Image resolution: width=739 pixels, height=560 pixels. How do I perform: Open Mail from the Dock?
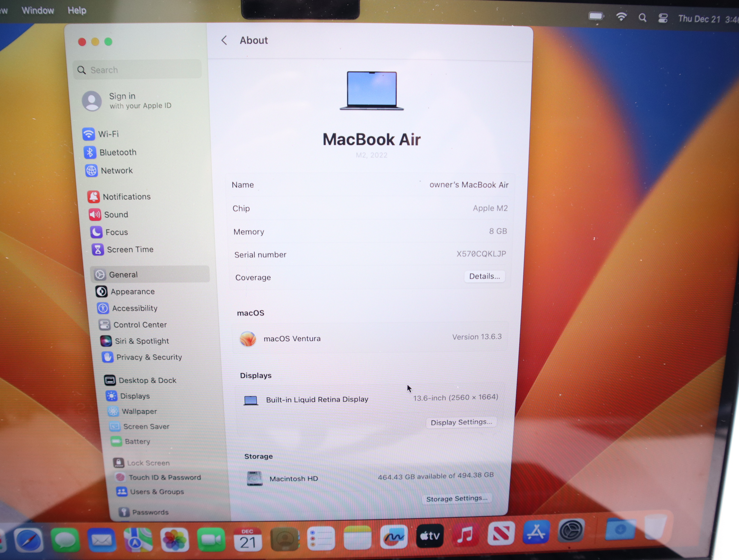[101, 540]
